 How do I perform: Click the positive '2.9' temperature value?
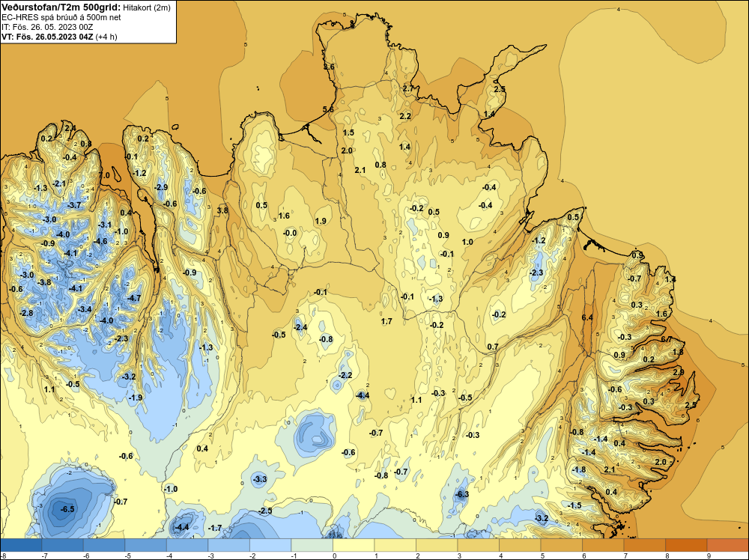[679, 372]
